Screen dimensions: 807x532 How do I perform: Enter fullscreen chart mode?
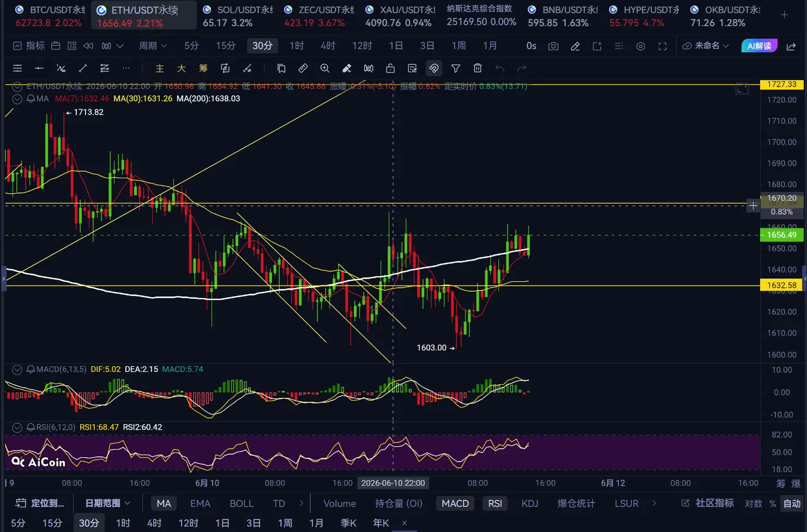tap(663, 46)
